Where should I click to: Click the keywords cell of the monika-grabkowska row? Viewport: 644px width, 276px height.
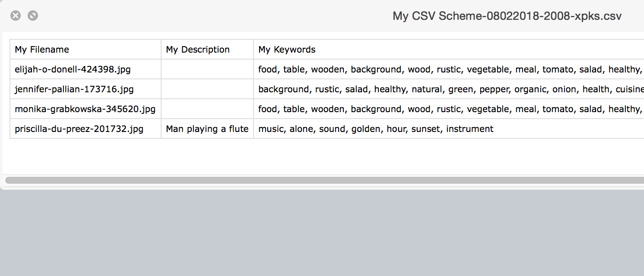pyautogui.click(x=432, y=109)
